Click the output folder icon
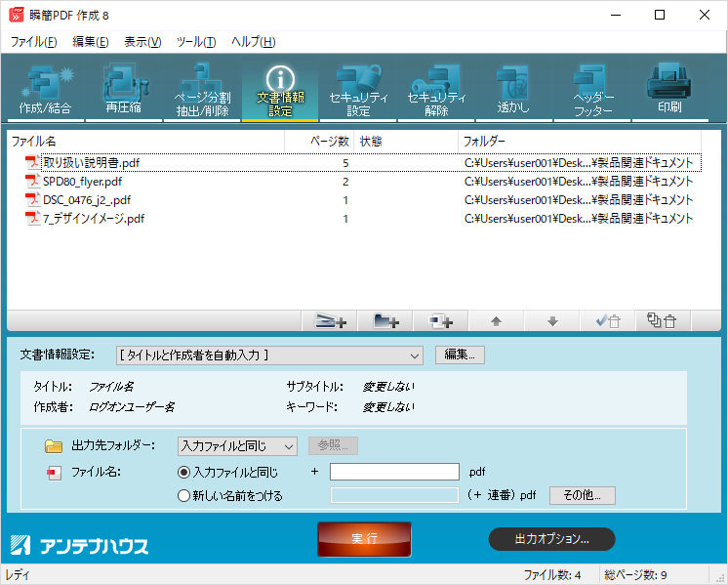Viewport: 728px width, 585px height. click(54, 446)
